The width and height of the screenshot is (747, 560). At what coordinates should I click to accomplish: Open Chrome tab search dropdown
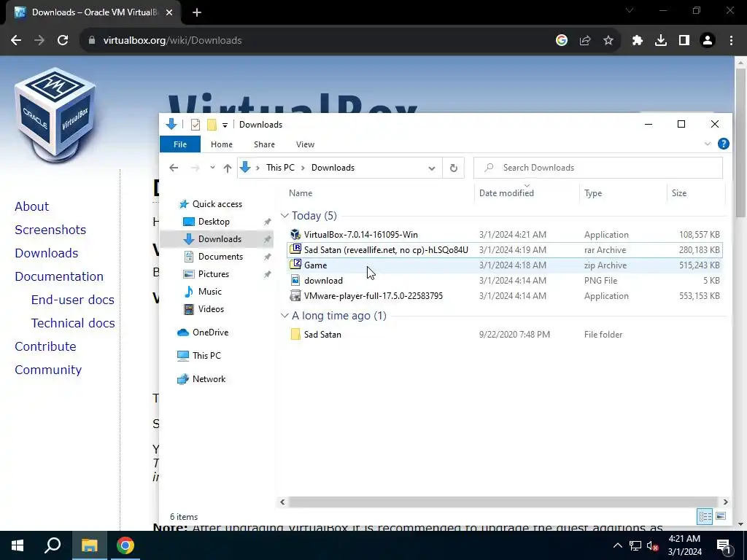point(630,10)
